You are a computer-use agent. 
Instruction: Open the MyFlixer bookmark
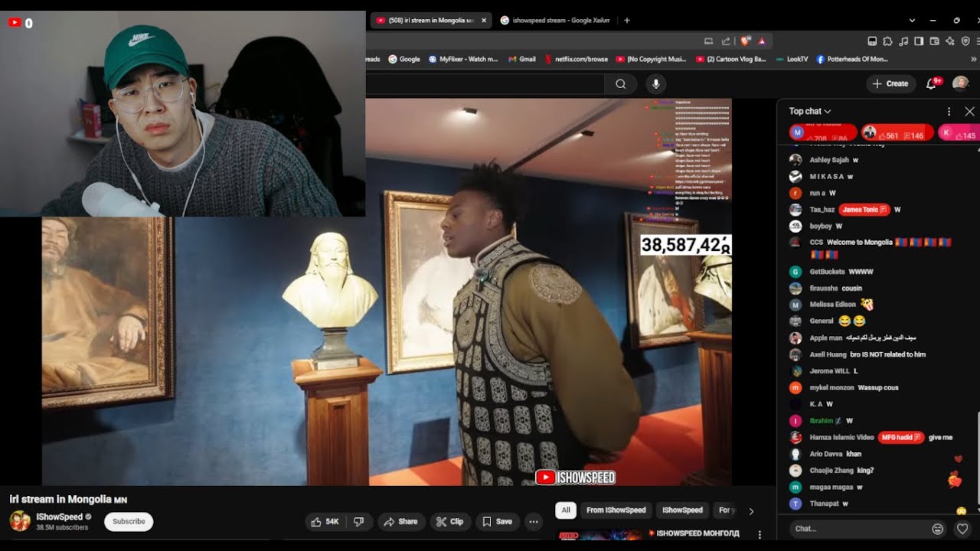(x=463, y=59)
